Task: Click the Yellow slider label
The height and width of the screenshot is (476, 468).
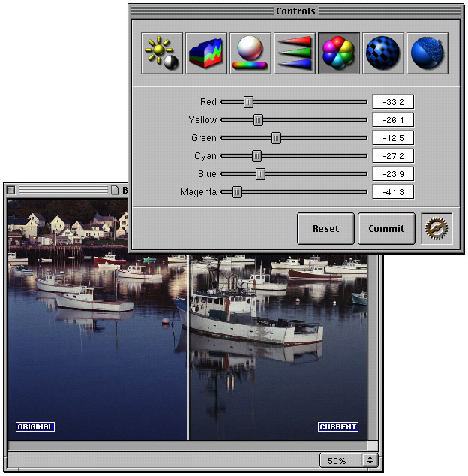Action: click(x=202, y=120)
